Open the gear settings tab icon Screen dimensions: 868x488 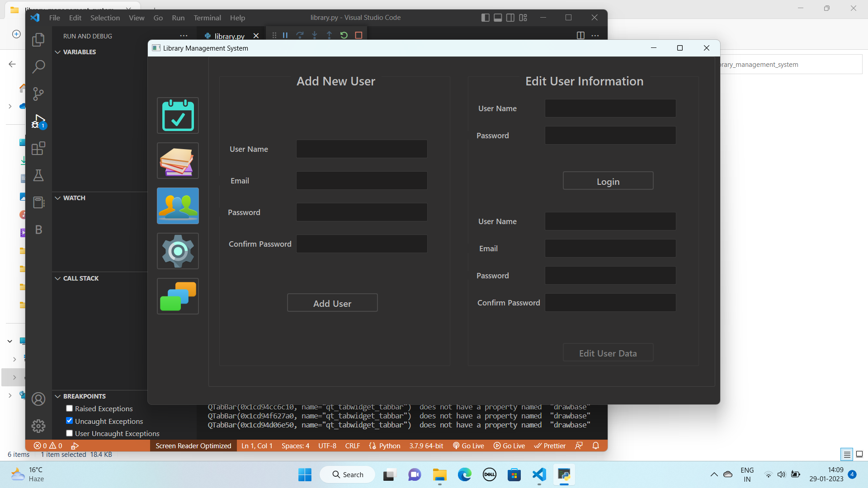pyautogui.click(x=178, y=251)
